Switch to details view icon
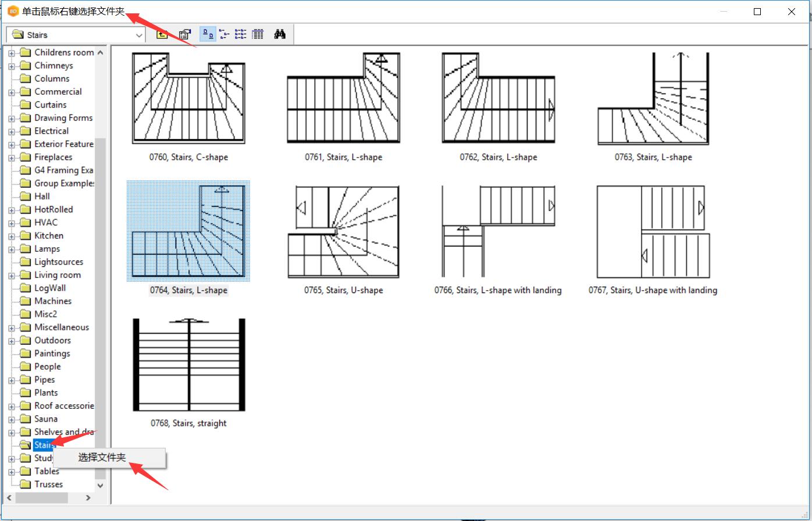The image size is (812, 521). click(258, 34)
